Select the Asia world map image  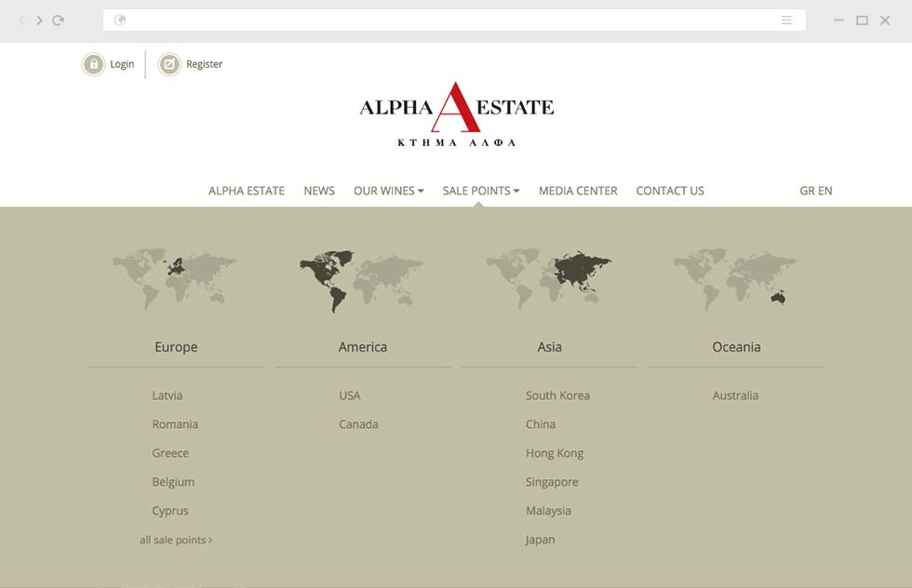click(549, 279)
